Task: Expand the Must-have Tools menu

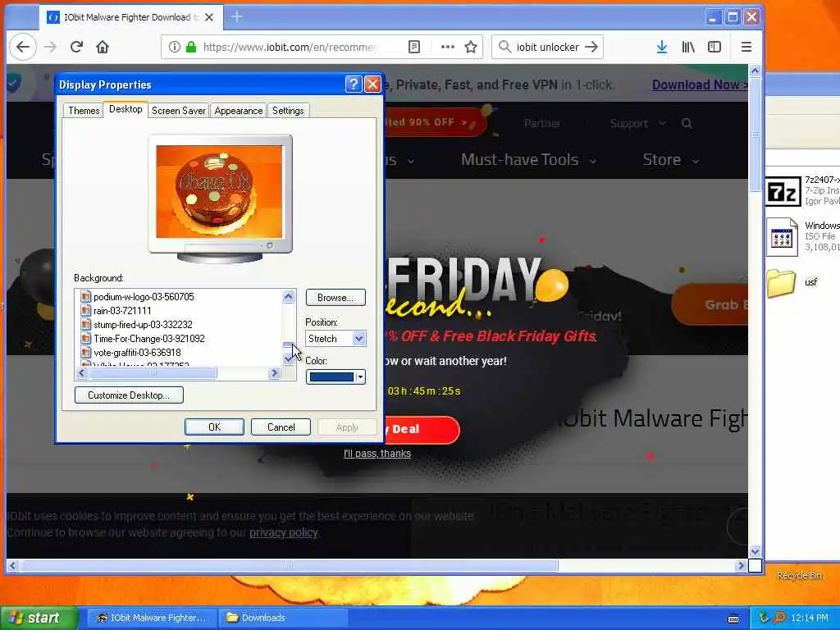Action: click(x=528, y=160)
